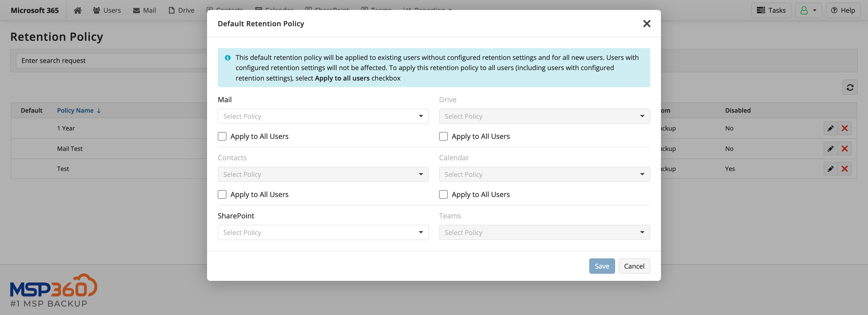Toggle Apply to All Users for Mail
The image size is (868, 315).
[x=222, y=136]
